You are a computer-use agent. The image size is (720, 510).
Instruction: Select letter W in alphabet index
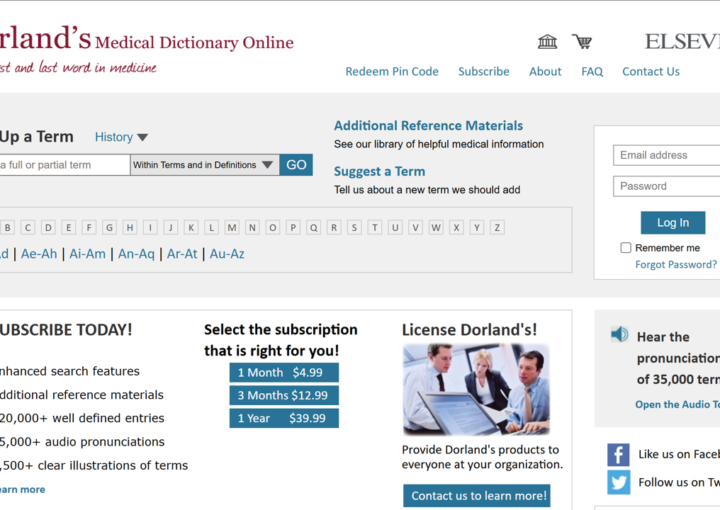click(436, 227)
